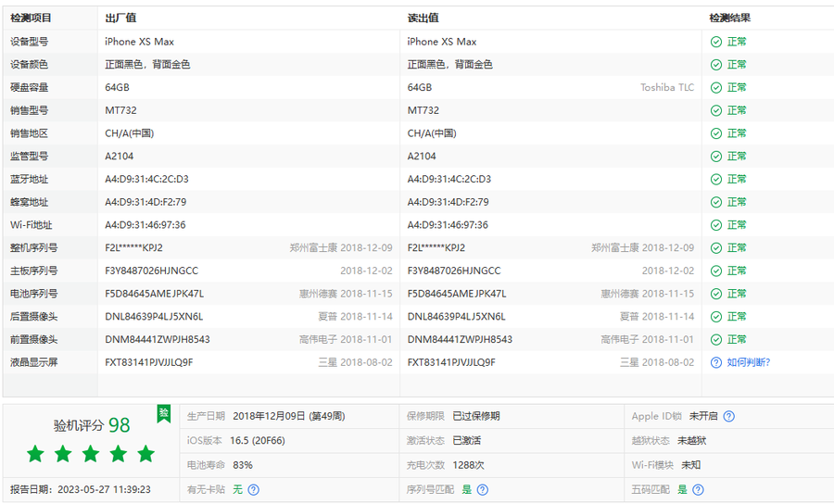Click the 出厂值 column header
The image size is (834, 504).
120,19
